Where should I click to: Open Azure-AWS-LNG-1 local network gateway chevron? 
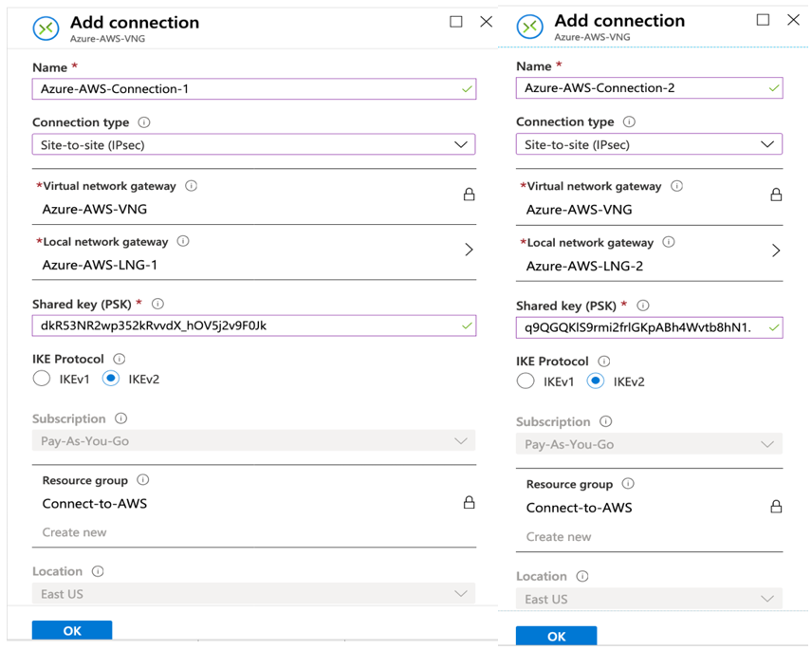(x=469, y=250)
